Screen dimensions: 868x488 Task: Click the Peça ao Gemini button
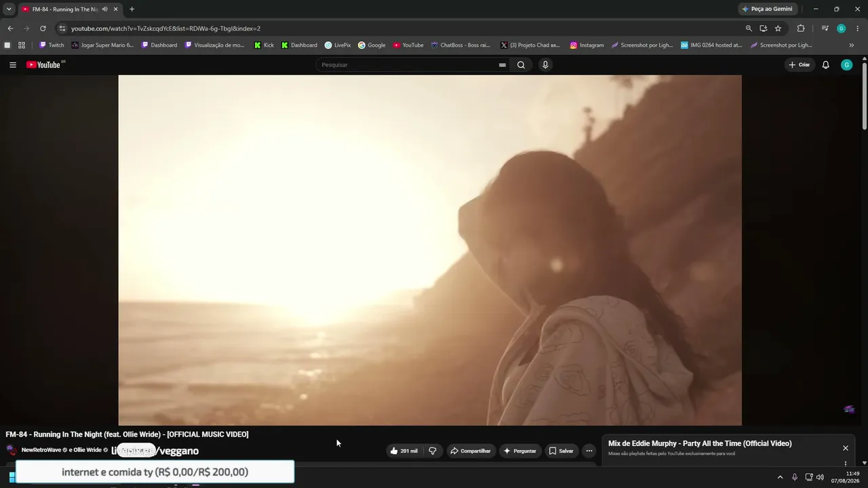pos(767,9)
